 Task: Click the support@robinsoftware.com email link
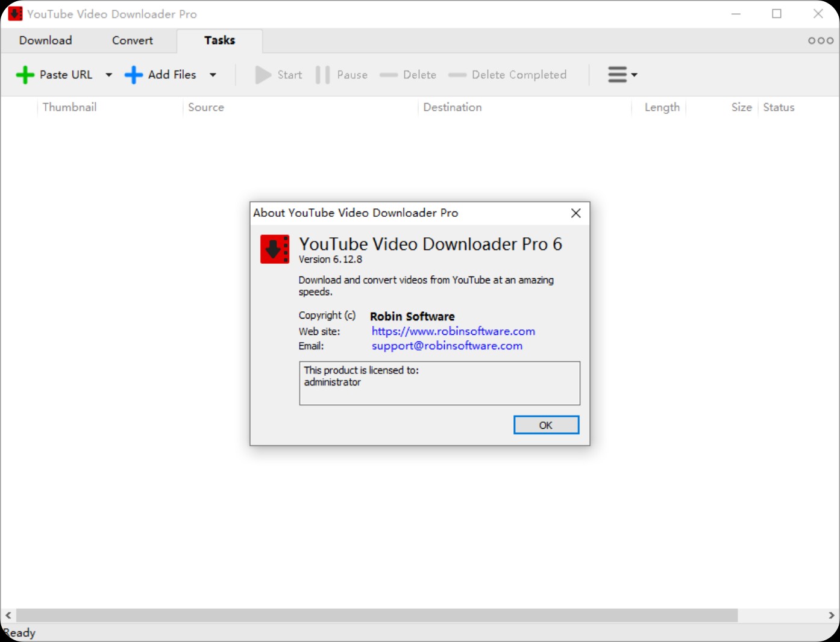point(447,346)
